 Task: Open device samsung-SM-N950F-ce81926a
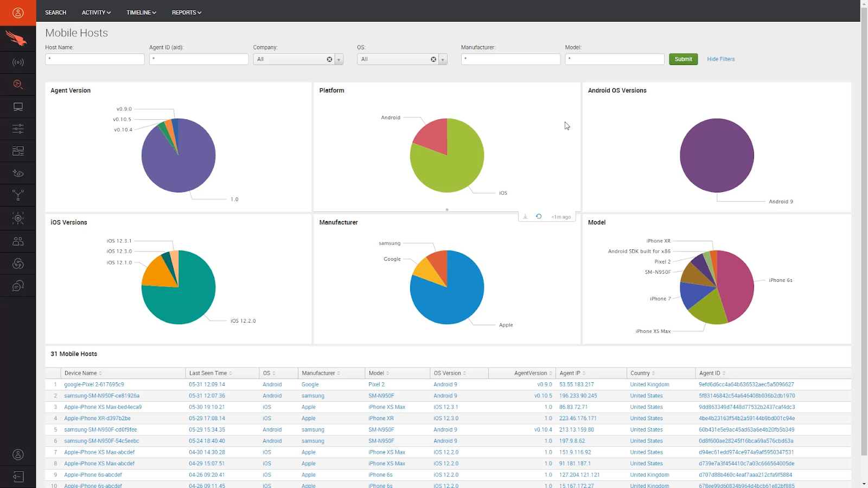pyautogui.click(x=101, y=396)
